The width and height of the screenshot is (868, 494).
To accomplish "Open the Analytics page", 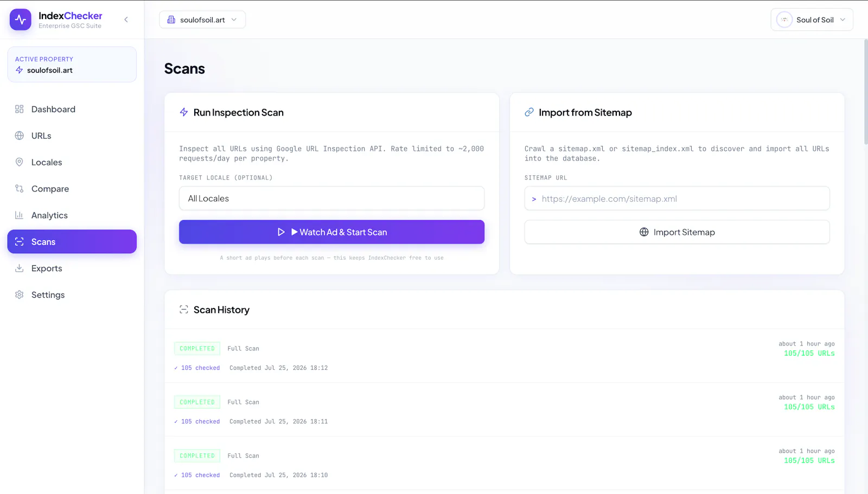I will click(72, 215).
